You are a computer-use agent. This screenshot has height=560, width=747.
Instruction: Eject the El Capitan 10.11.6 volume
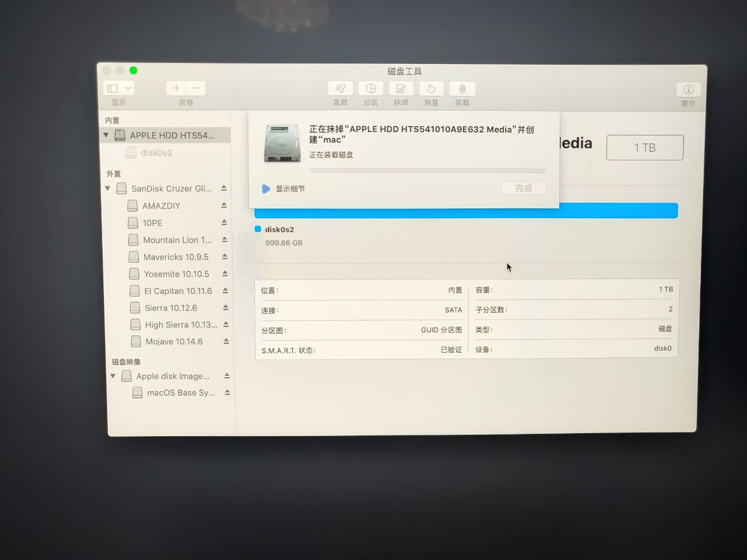[225, 290]
